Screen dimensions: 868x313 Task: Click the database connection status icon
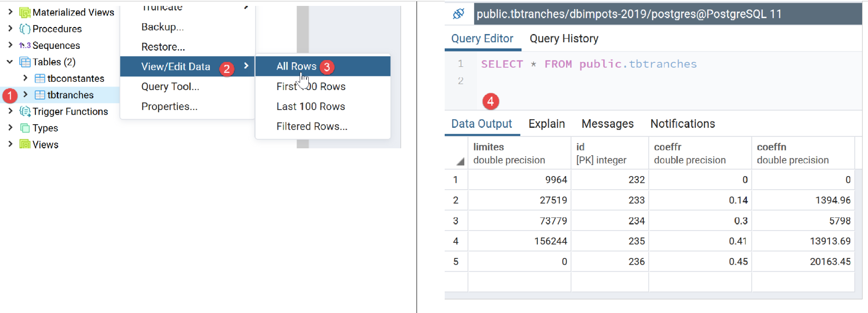click(458, 14)
